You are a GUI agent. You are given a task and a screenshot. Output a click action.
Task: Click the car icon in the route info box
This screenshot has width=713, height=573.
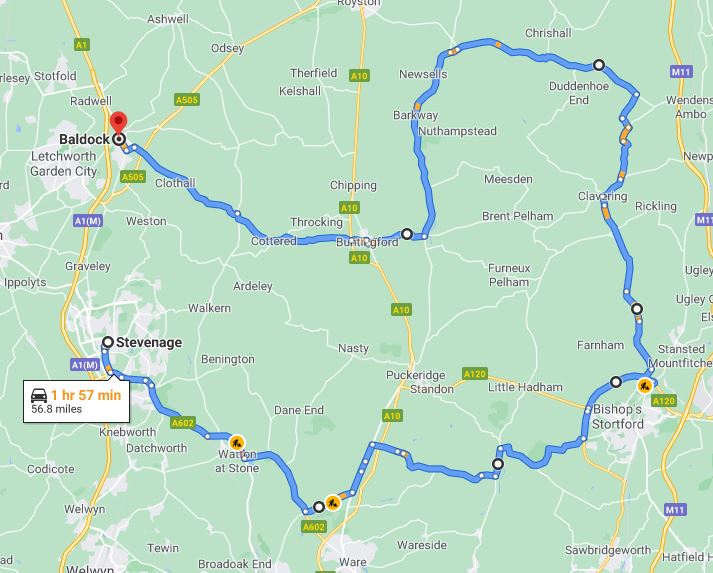click(x=39, y=396)
